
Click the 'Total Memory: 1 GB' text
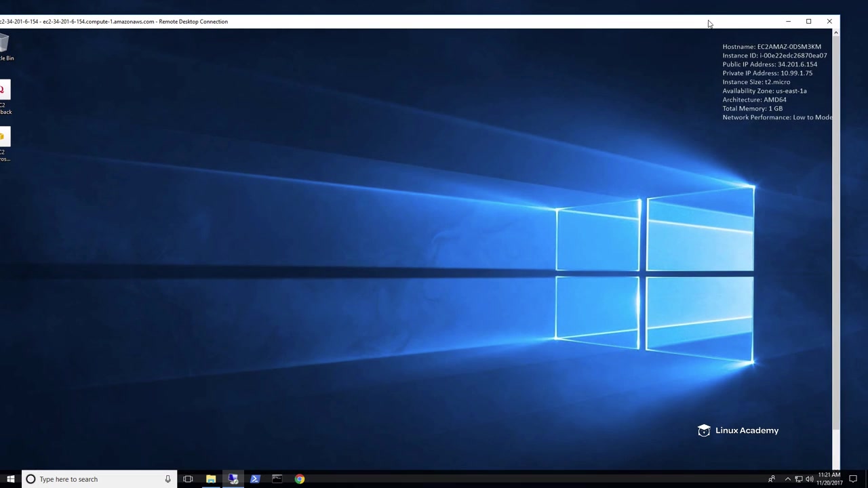click(752, 108)
